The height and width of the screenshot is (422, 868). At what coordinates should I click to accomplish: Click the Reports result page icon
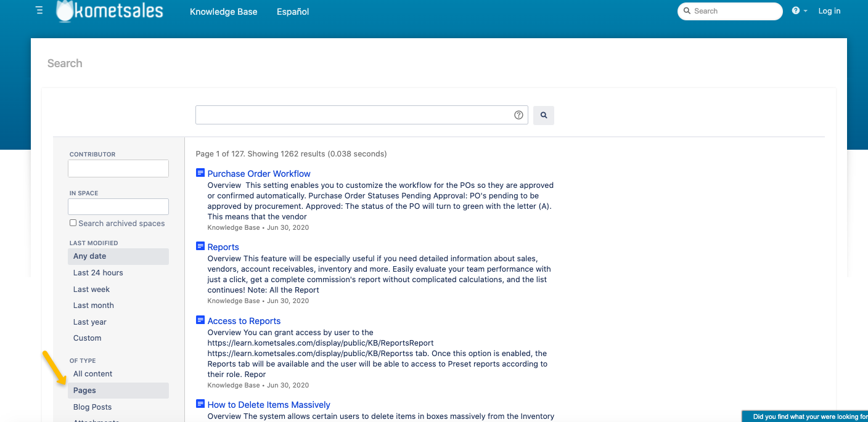click(200, 246)
